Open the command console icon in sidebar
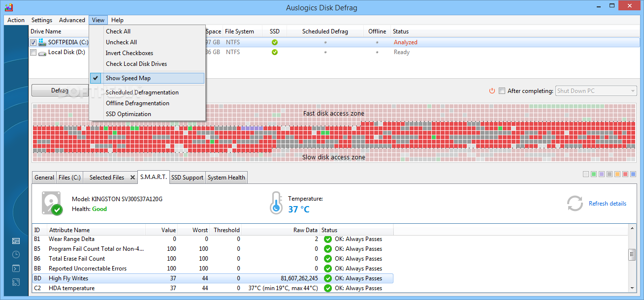 click(16, 269)
